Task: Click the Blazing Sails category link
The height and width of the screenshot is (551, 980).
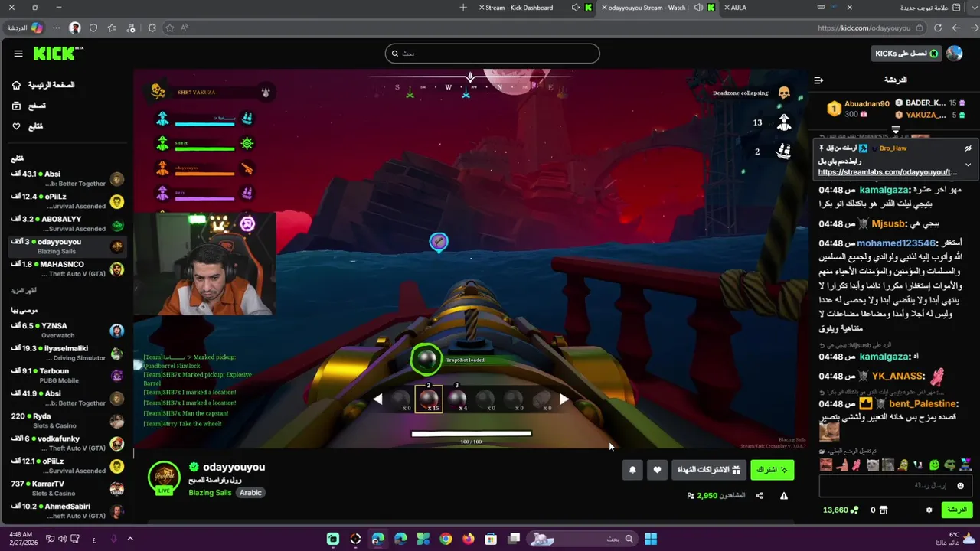Action: (x=210, y=492)
